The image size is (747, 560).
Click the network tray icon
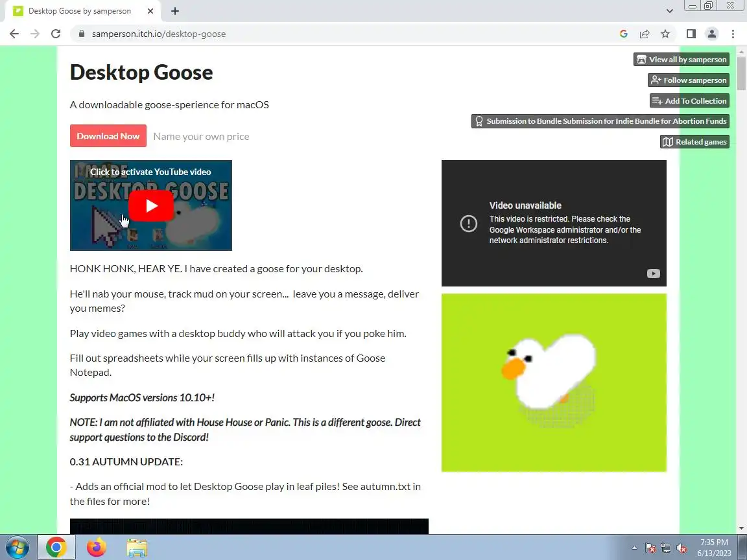[x=666, y=548]
